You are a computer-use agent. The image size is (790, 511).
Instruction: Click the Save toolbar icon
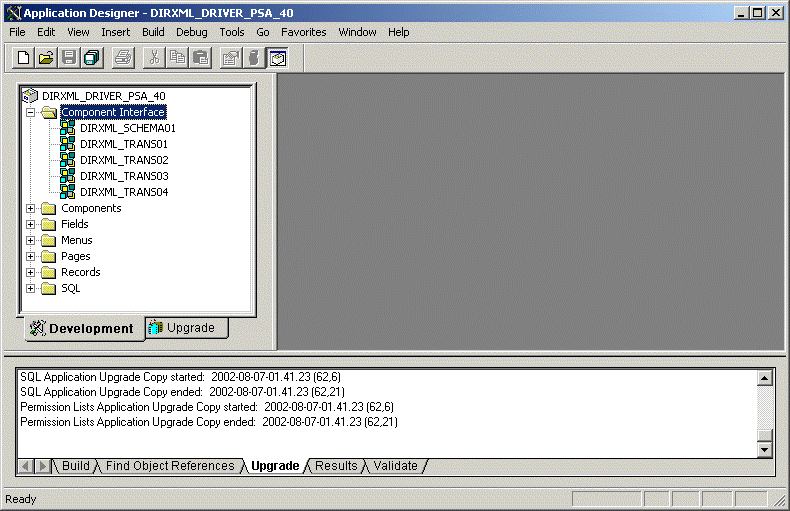[x=69, y=57]
